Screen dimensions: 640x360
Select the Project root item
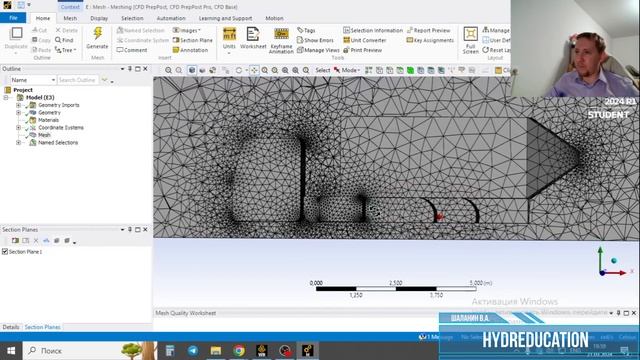23,90
